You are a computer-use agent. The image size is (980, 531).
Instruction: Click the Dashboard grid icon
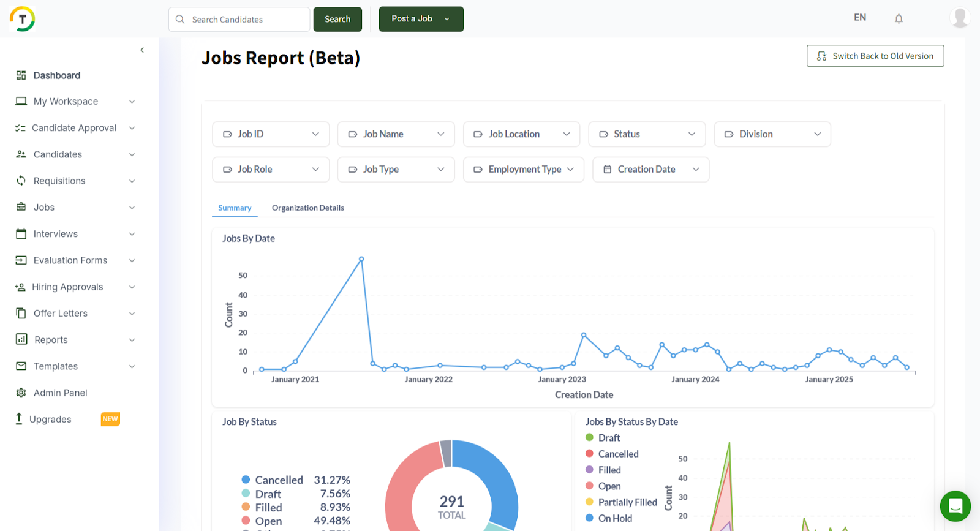click(21, 75)
